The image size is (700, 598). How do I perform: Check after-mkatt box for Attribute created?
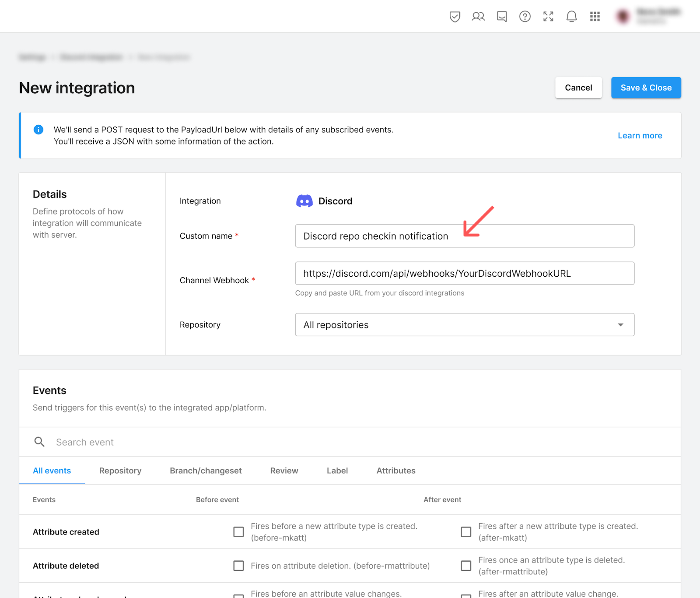[466, 532]
